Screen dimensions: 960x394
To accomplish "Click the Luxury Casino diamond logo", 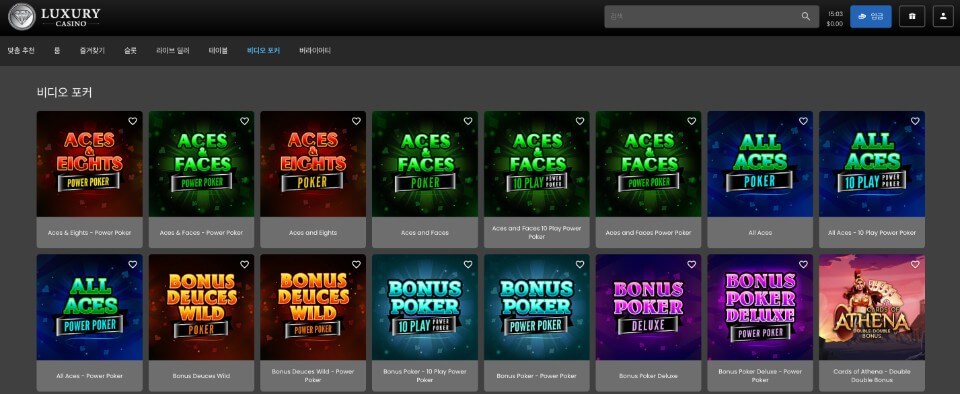I will (22, 17).
